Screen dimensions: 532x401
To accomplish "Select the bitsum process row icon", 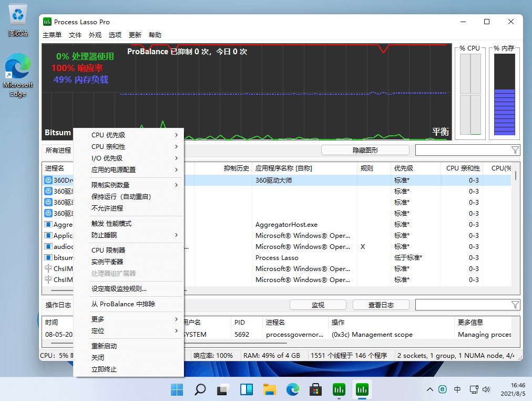I will (x=48, y=257).
